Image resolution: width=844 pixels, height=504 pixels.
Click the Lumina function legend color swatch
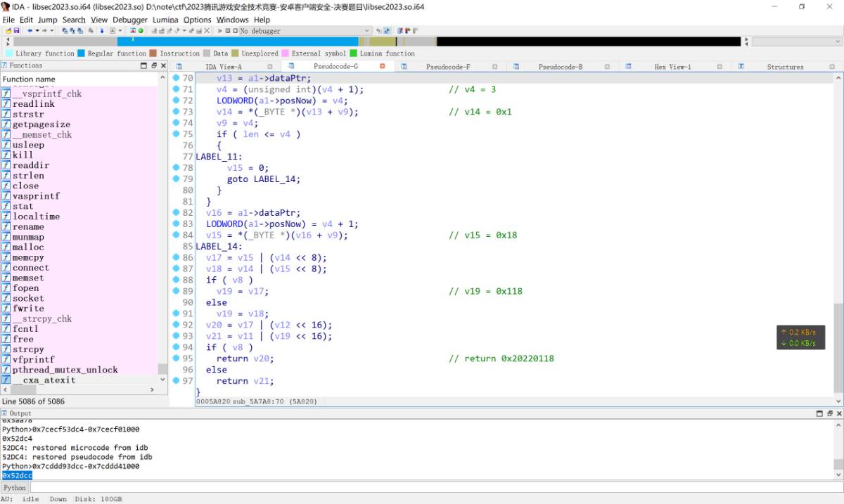353,53
